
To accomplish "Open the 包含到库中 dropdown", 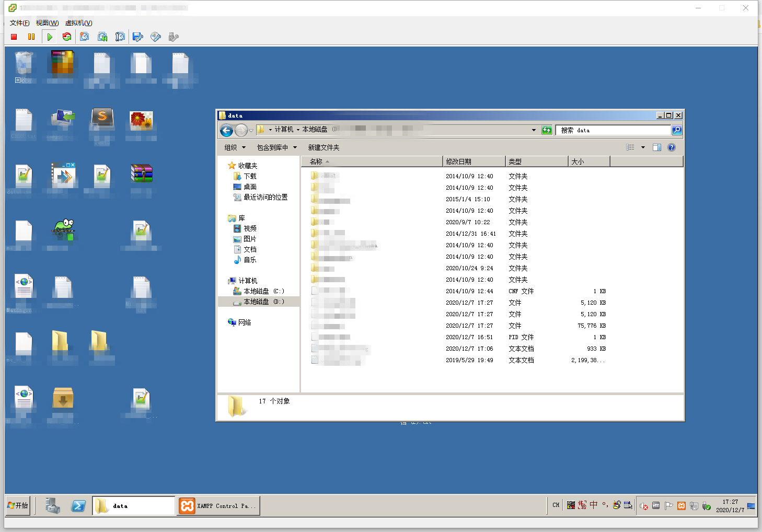I will coord(276,147).
